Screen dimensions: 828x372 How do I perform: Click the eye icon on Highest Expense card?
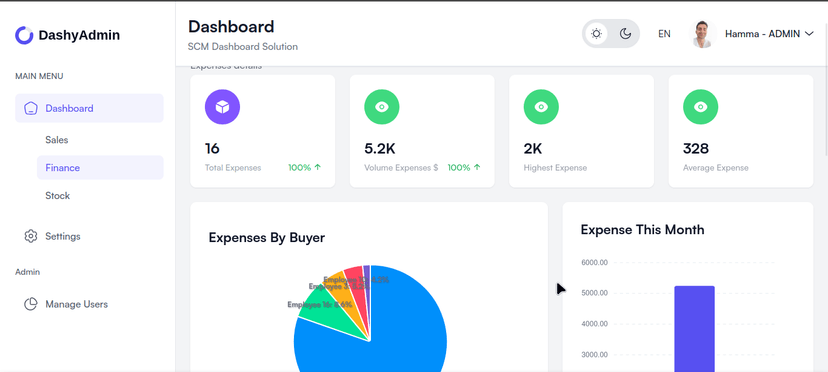pos(541,107)
